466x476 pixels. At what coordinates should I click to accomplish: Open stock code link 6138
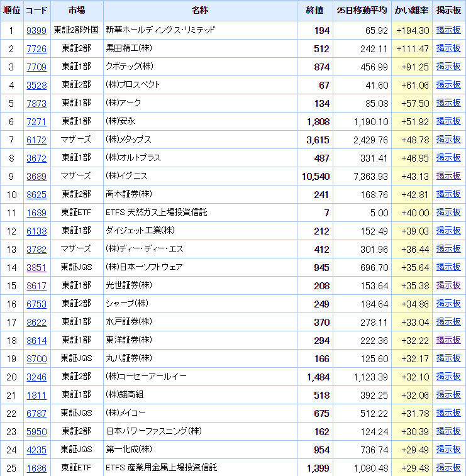pyautogui.click(x=36, y=231)
